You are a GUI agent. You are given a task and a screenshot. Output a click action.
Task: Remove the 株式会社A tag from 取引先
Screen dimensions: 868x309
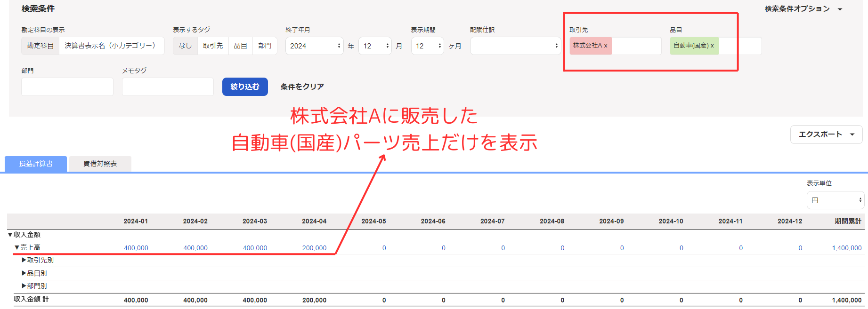(606, 46)
